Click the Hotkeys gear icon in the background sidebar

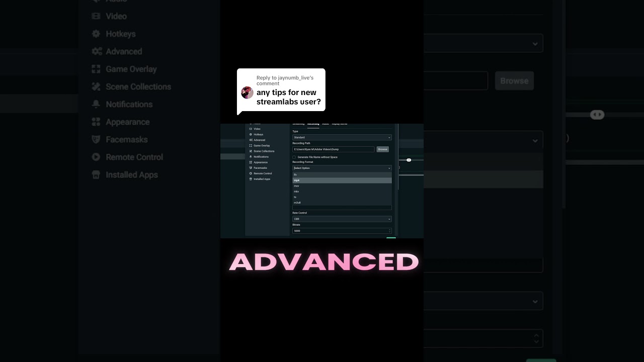(96, 34)
